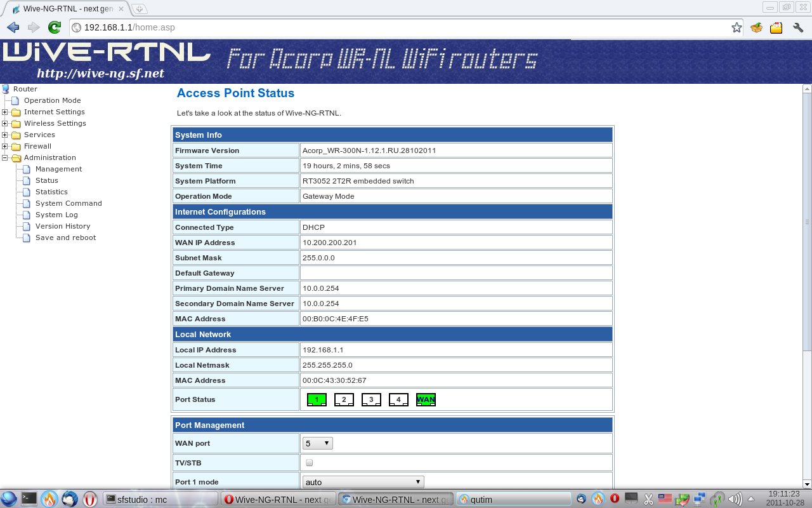
Task: Click the WAN IP Address value 10.200.200.201
Action: coord(330,243)
